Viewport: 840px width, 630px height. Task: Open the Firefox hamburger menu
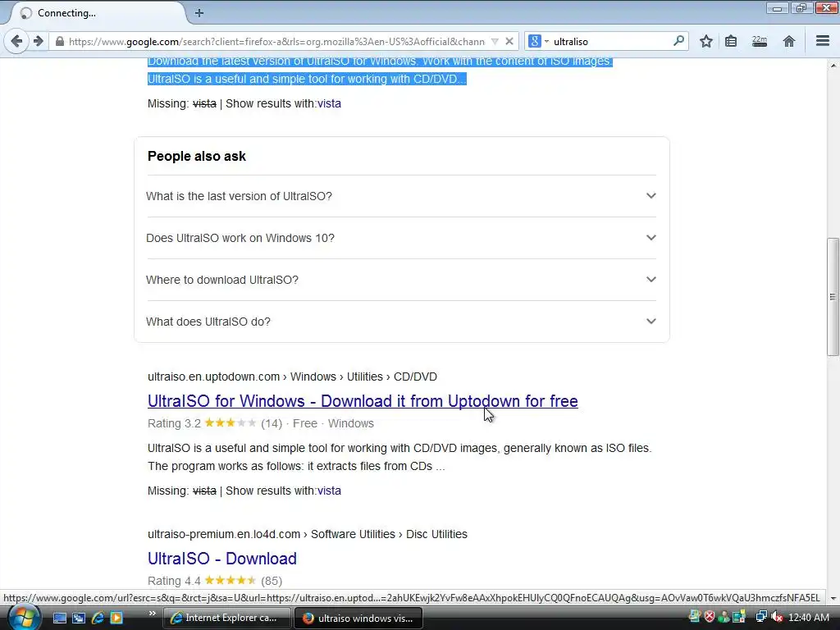823,41
